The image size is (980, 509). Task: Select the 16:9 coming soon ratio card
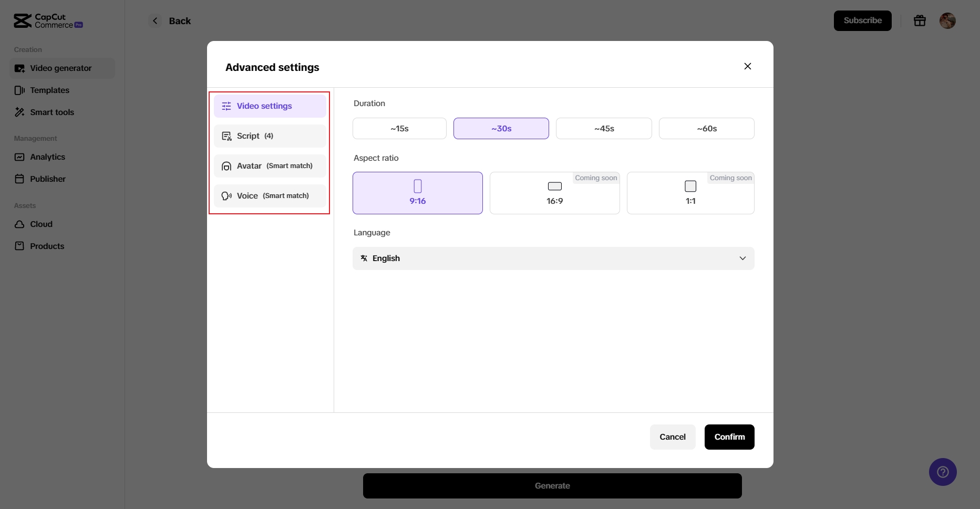[x=554, y=193]
